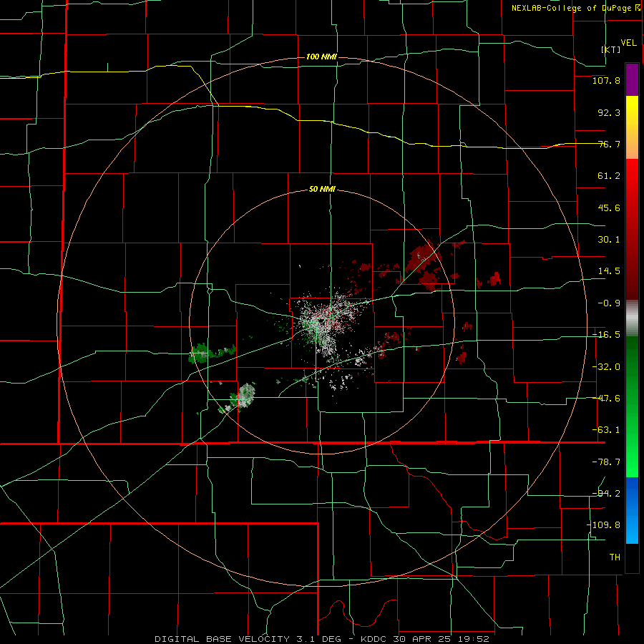Click the 50 NMI range ring label
Image resolution: width=644 pixels, height=644 pixels.
click(322, 190)
